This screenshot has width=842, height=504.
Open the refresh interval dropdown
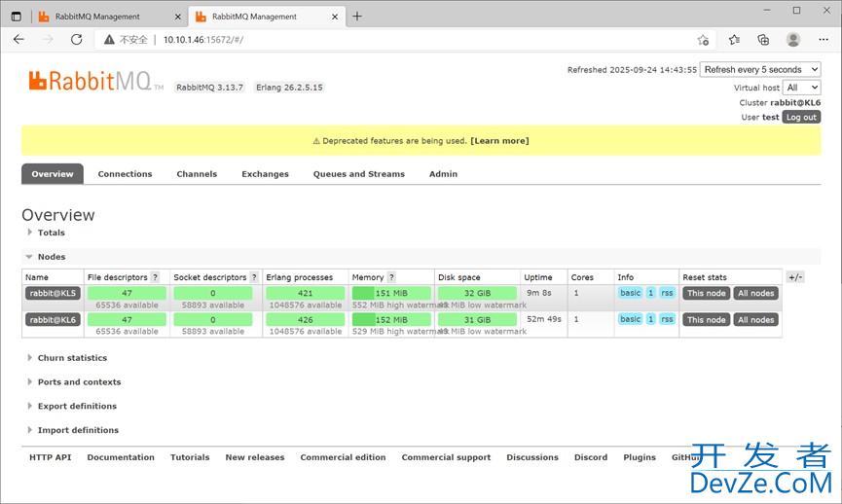click(760, 70)
